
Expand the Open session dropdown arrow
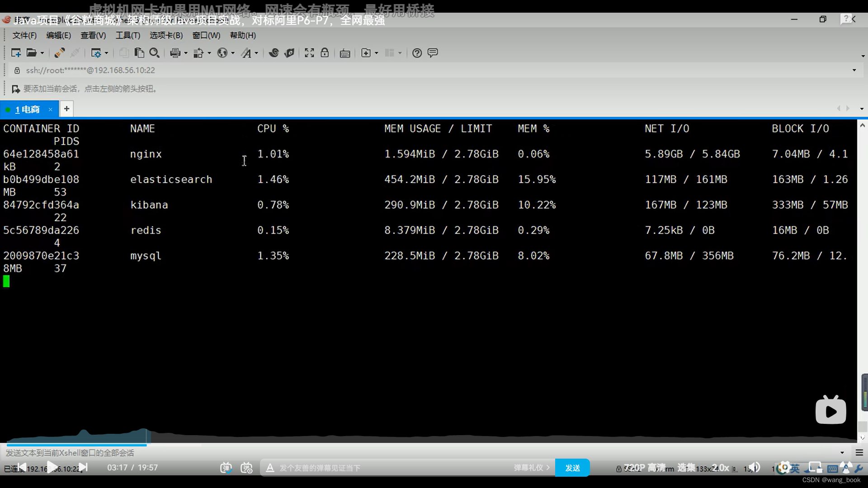[42, 53]
